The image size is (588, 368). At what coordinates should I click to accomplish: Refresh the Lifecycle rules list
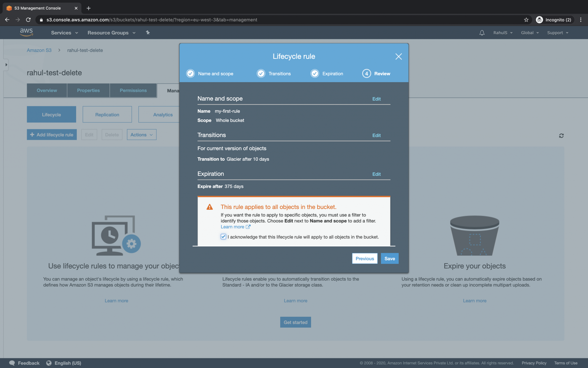pos(561,135)
